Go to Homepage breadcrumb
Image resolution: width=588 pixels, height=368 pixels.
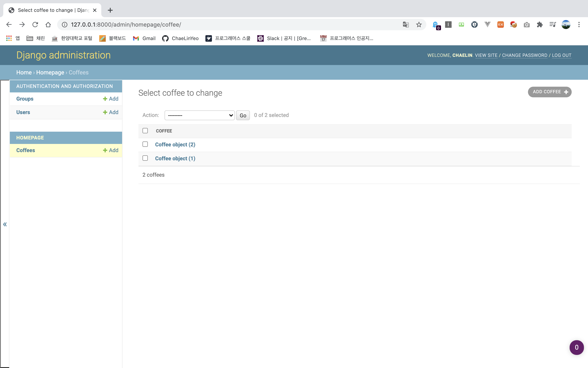(50, 72)
